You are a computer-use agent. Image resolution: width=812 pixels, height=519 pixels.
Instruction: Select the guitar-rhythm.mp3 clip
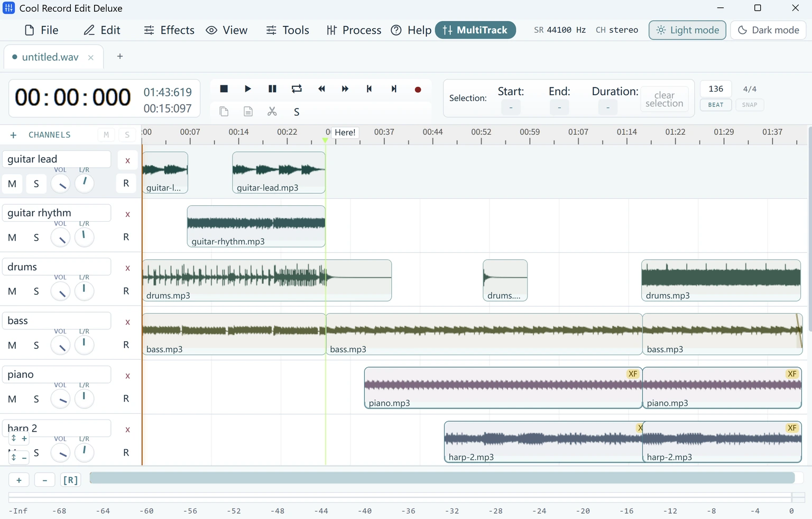pos(256,226)
